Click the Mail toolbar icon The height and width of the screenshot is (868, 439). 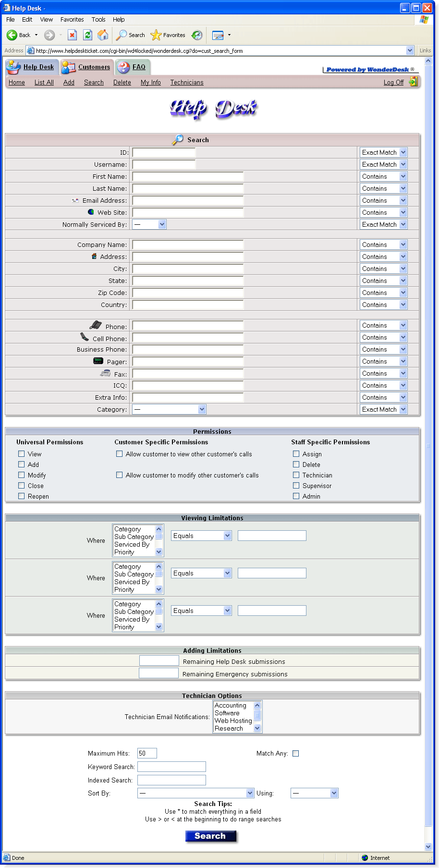[x=218, y=35]
